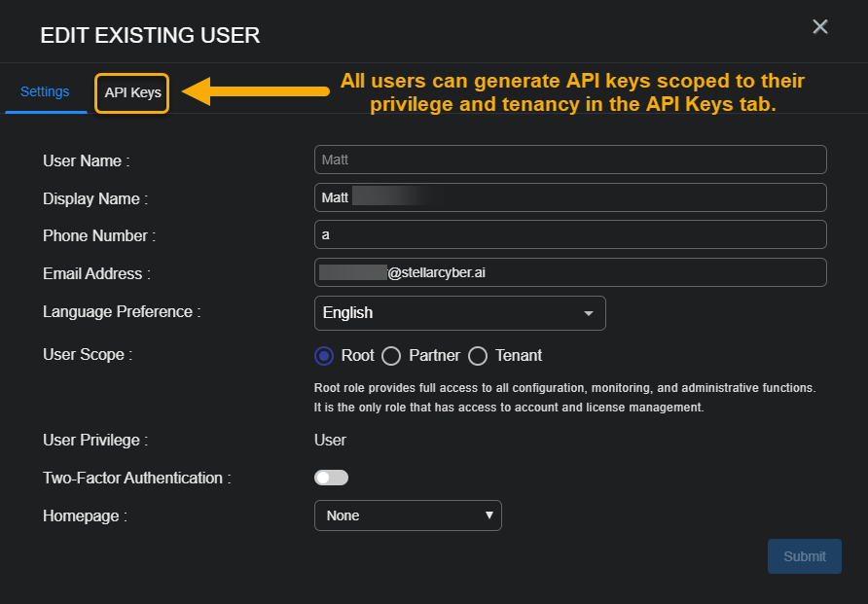Select the Root user scope
Viewport: 868px width, 604px height.
(322, 355)
